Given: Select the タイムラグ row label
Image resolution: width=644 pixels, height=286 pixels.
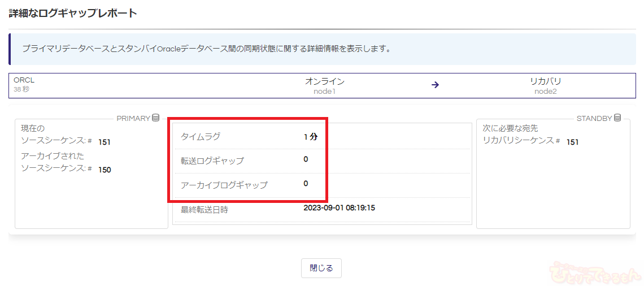Looking at the screenshot, I should pyautogui.click(x=201, y=136).
